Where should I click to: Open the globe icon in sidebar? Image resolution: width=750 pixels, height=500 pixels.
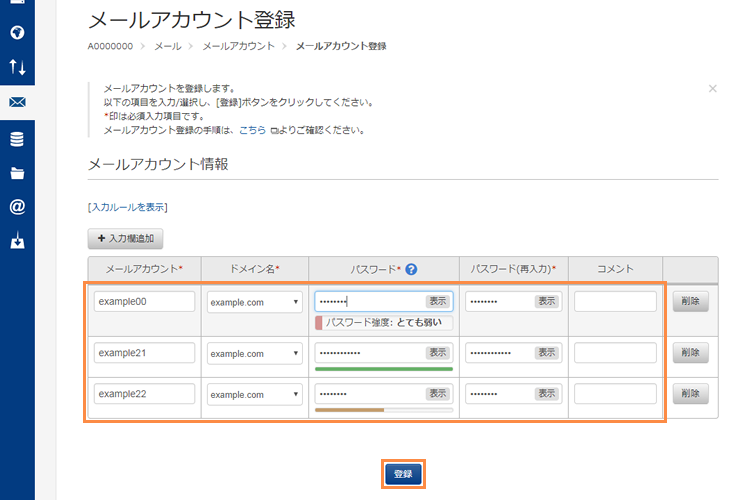point(17,33)
